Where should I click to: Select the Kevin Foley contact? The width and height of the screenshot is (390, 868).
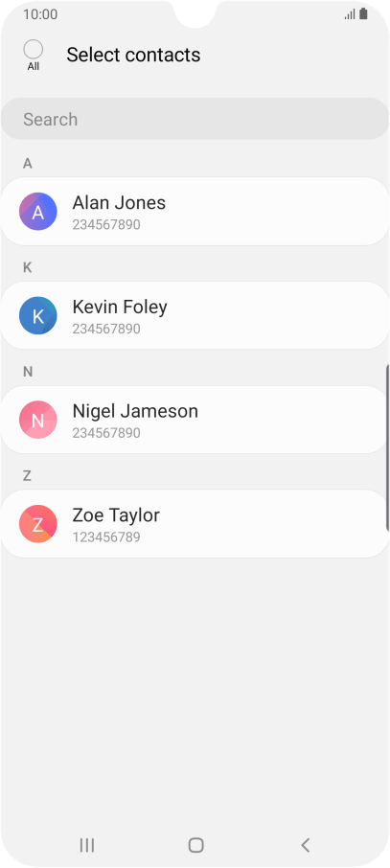coord(195,315)
